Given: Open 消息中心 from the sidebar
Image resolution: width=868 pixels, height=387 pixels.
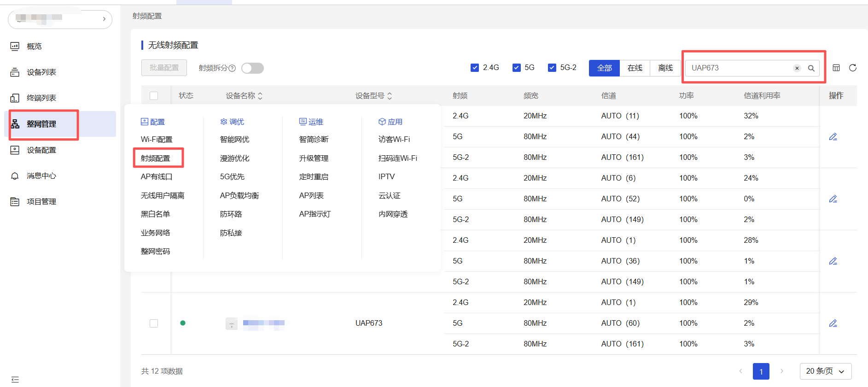Looking at the screenshot, I should 41,176.
